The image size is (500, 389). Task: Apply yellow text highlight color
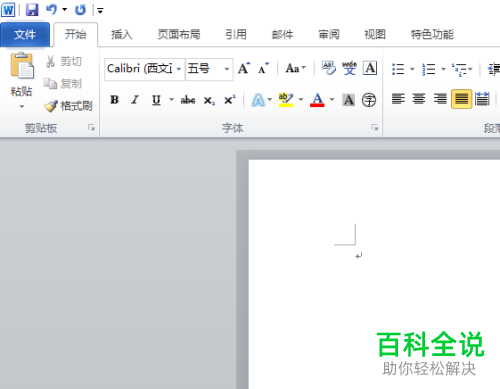pyautogui.click(x=286, y=99)
